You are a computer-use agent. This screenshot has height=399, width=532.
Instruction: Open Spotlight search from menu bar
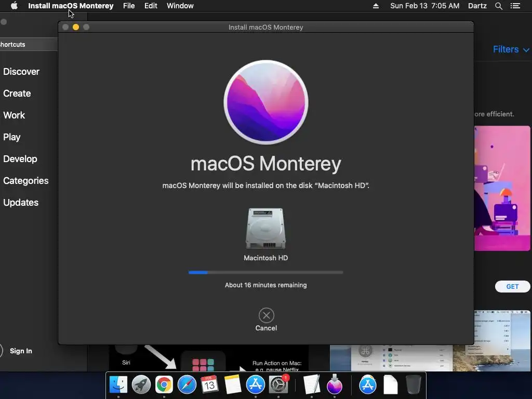point(498,6)
